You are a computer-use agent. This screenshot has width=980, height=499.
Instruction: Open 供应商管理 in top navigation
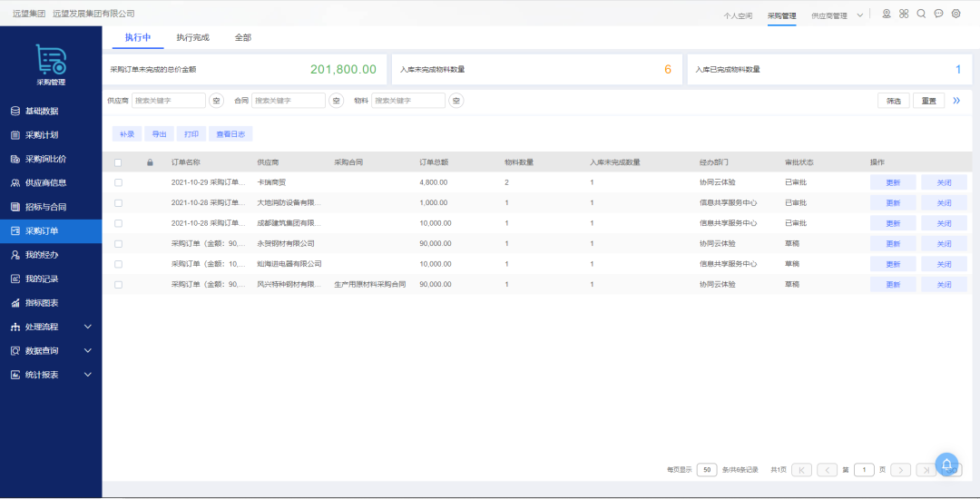829,15
